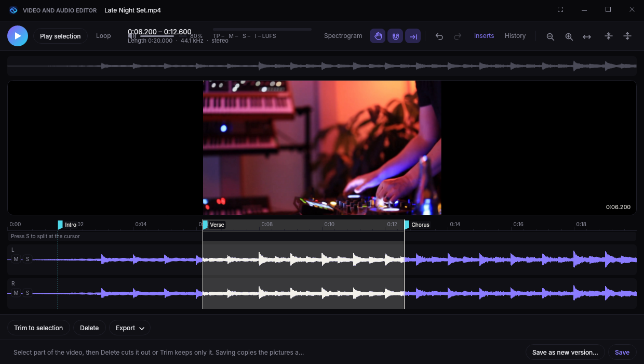Click the L channel selected waveform
The height and width of the screenshot is (364, 644).
(x=303, y=259)
